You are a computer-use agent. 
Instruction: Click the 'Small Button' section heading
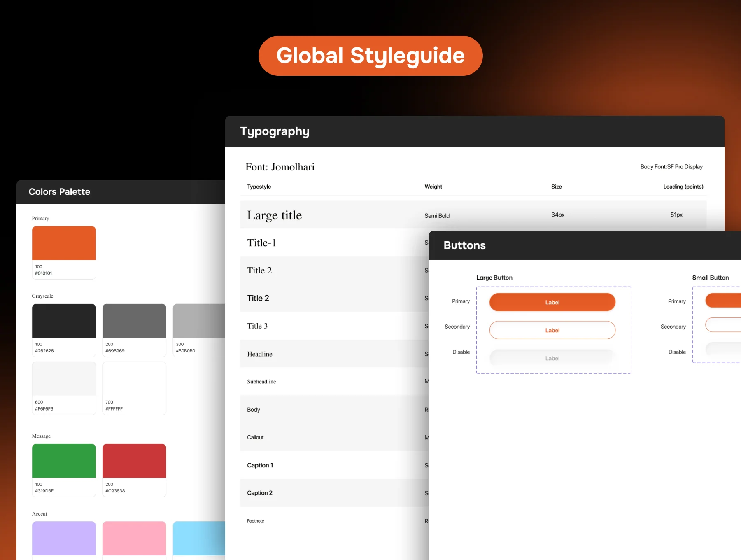pyautogui.click(x=711, y=278)
